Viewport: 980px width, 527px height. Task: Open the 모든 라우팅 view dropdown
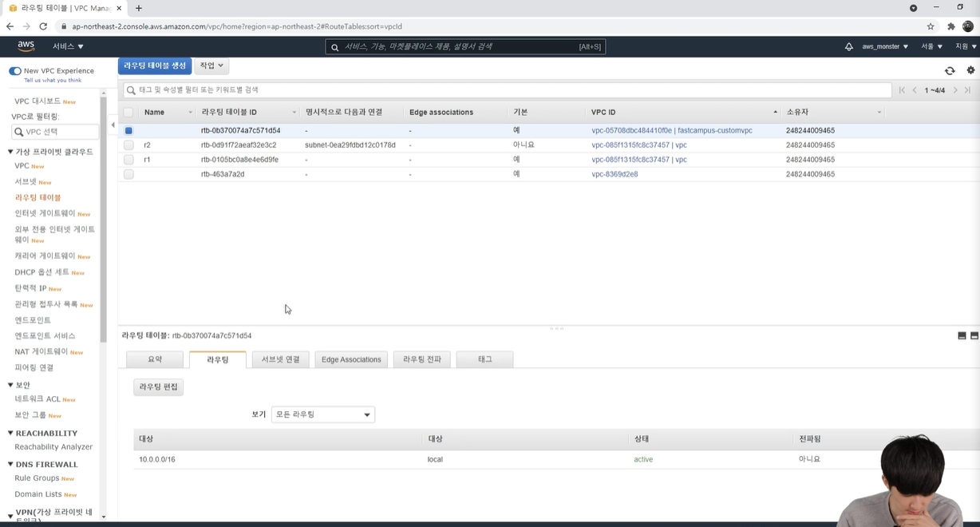point(323,414)
